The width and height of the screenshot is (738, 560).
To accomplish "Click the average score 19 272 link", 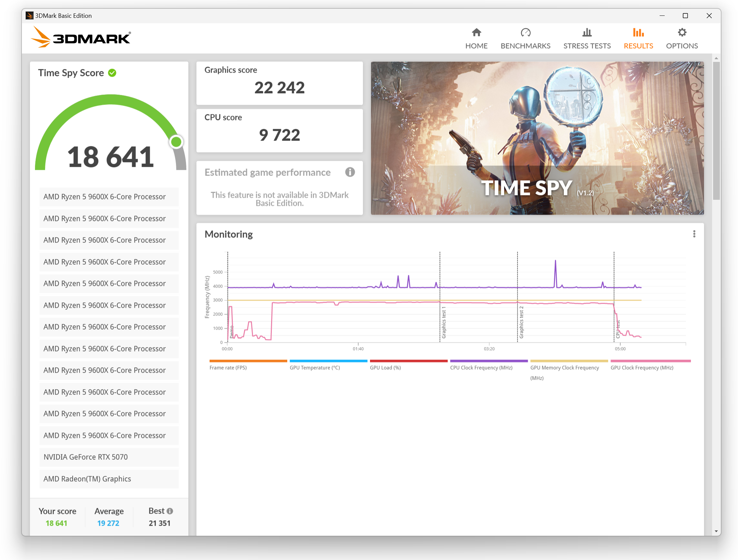I will (108, 523).
